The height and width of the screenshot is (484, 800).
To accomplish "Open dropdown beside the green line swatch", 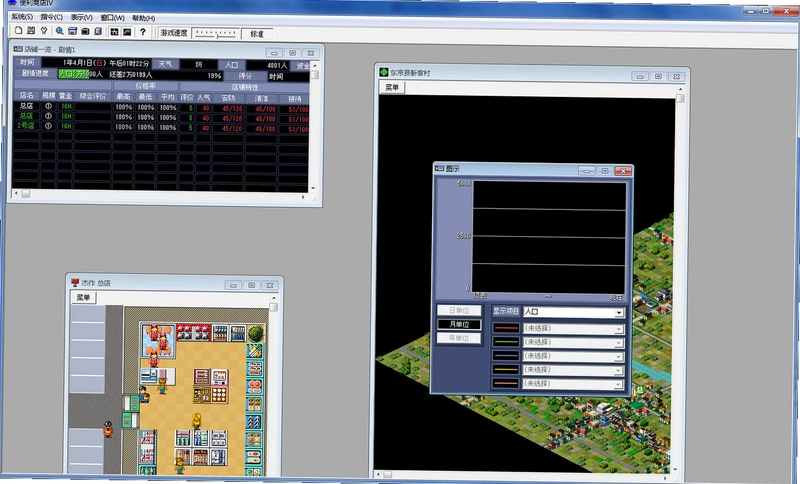I will point(573,342).
